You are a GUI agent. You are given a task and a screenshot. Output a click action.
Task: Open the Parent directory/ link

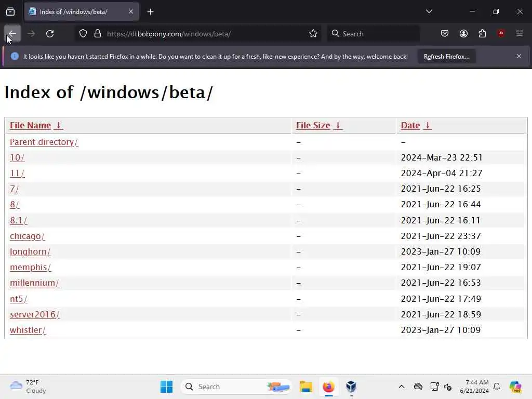coord(44,142)
